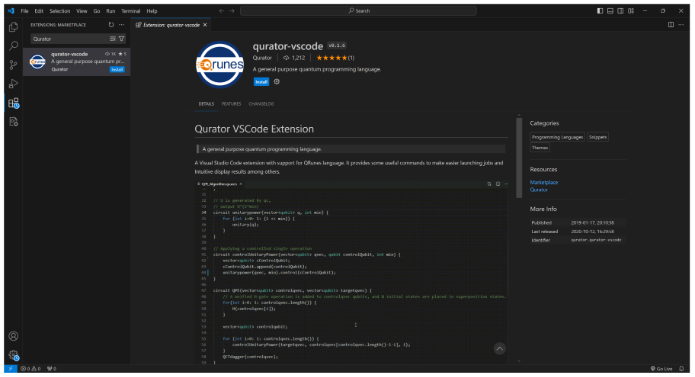Toggle the primary side bar layout button
Image resolution: width=695 pixels, height=377 pixels.
coord(600,11)
